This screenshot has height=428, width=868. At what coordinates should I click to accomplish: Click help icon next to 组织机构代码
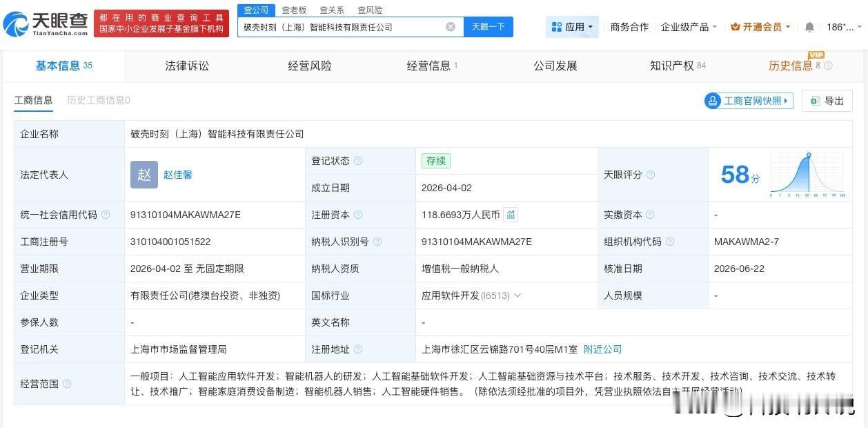tap(670, 242)
